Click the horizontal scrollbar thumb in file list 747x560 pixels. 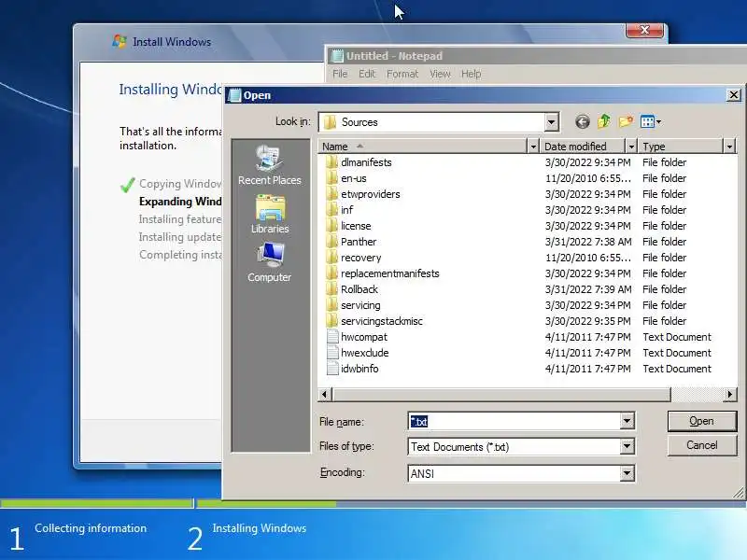coord(501,394)
